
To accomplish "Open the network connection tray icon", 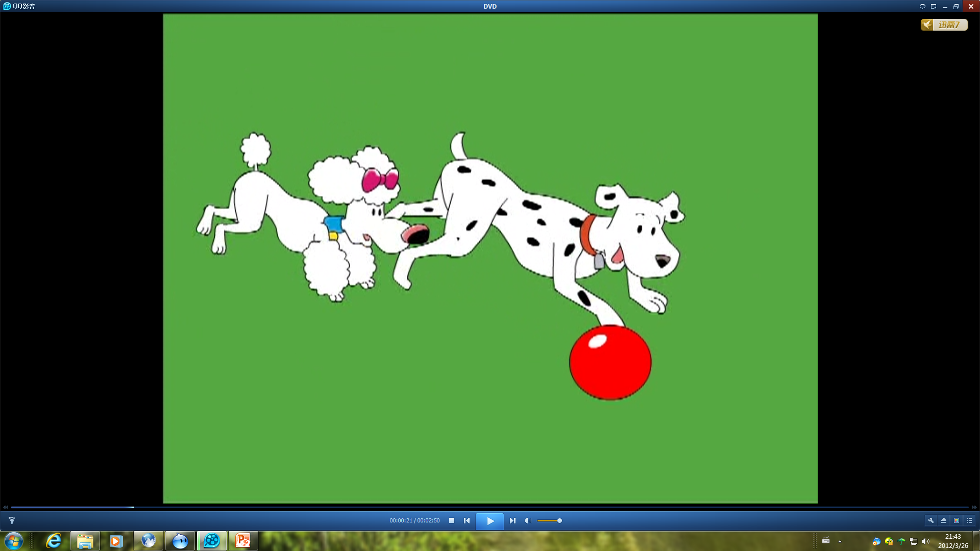I will click(x=914, y=541).
